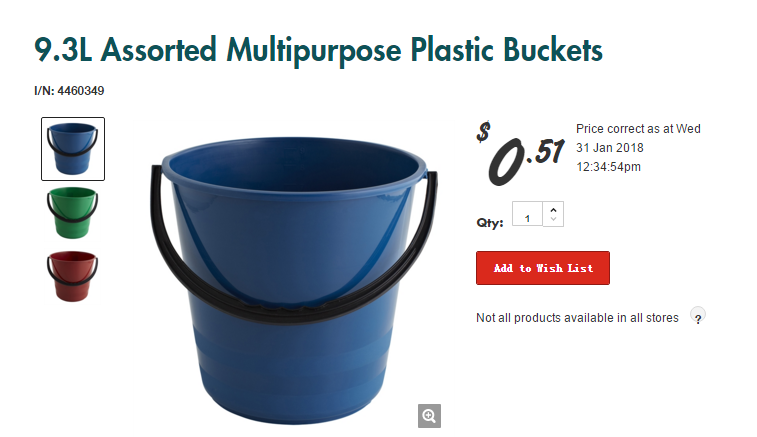Click the 'Qty:' label

490,223
